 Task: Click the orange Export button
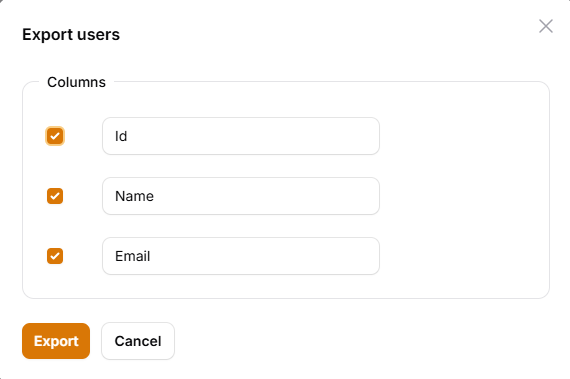56,341
